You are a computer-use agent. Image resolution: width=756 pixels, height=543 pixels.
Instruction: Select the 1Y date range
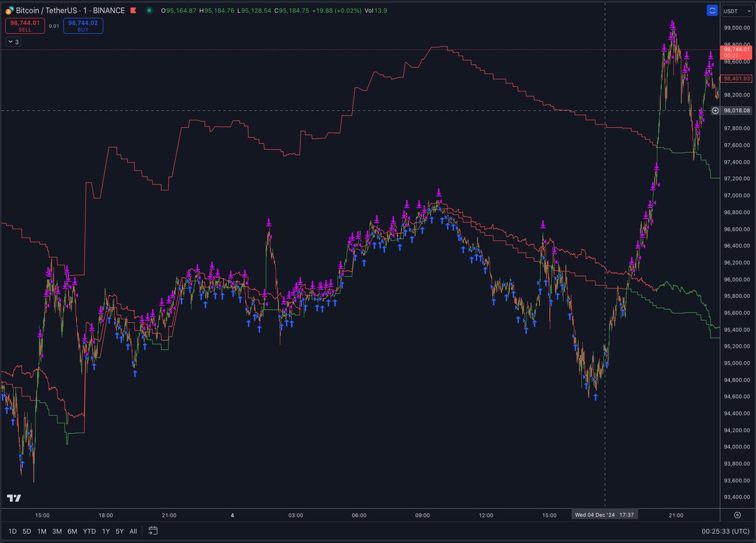pyautogui.click(x=106, y=531)
